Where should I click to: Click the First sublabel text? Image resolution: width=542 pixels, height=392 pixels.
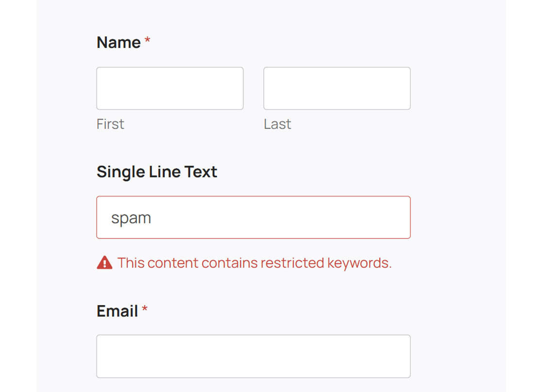pos(110,124)
